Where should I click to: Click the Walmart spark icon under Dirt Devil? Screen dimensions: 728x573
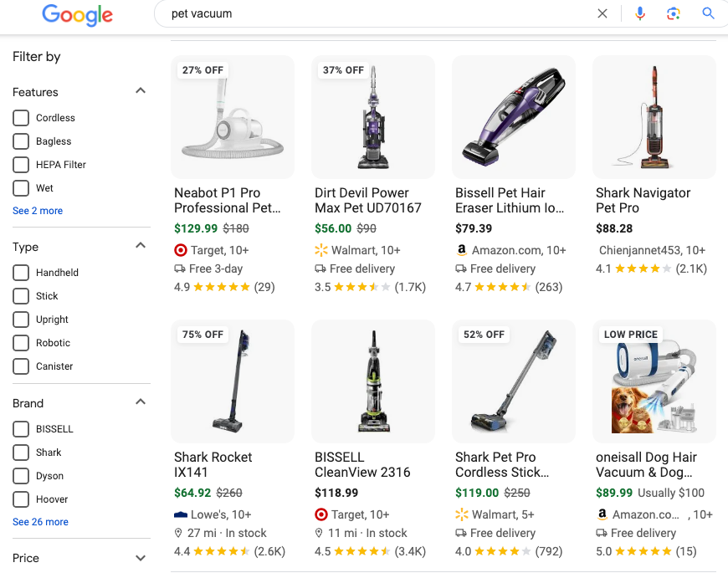click(x=319, y=249)
